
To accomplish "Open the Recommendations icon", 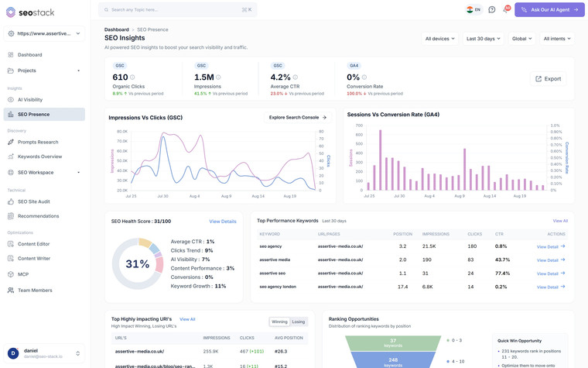I will [x=11, y=216].
